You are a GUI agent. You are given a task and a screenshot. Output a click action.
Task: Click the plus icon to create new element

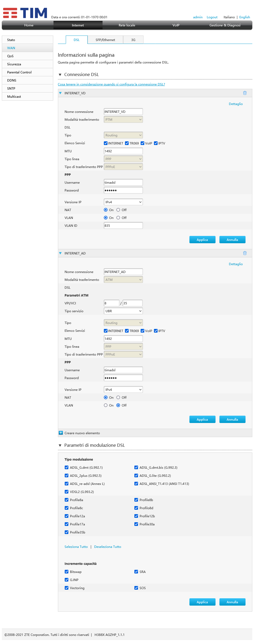[x=61, y=433]
